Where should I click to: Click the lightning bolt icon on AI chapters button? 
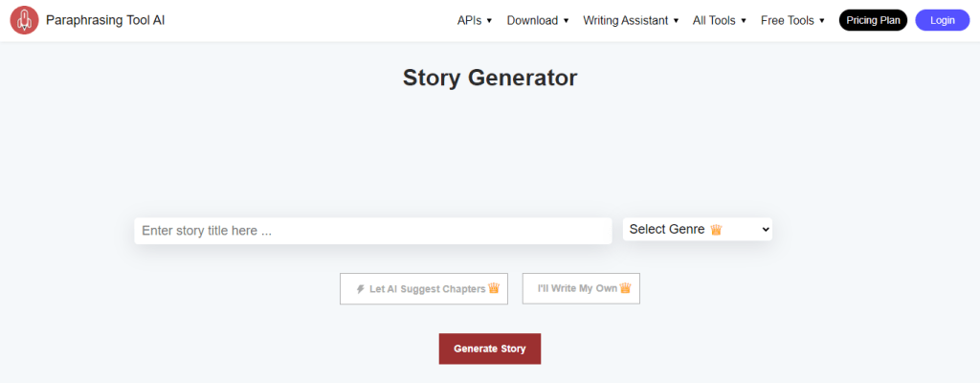(x=360, y=289)
